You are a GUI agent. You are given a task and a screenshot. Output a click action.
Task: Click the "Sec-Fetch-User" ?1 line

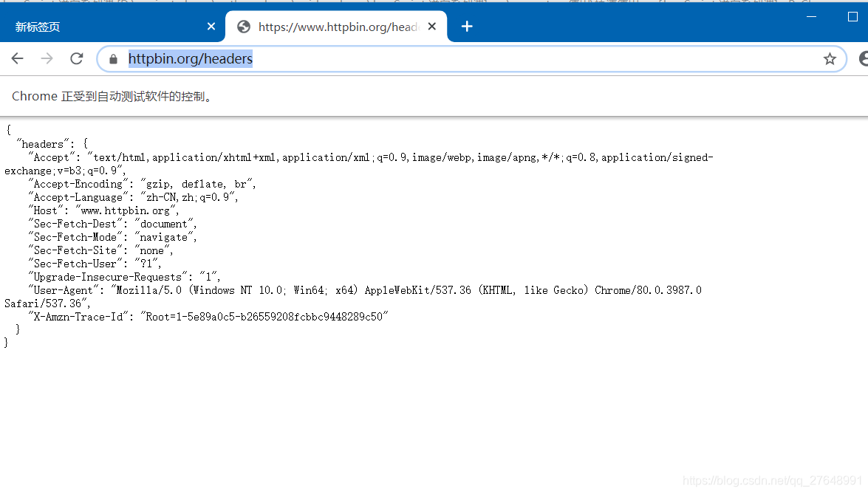click(95, 264)
